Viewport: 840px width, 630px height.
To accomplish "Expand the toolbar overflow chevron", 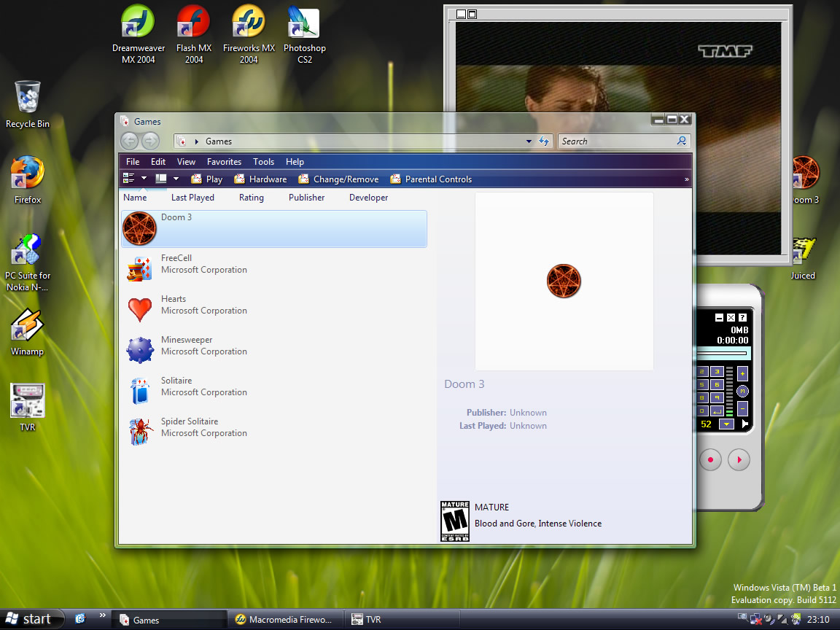I will coord(686,179).
